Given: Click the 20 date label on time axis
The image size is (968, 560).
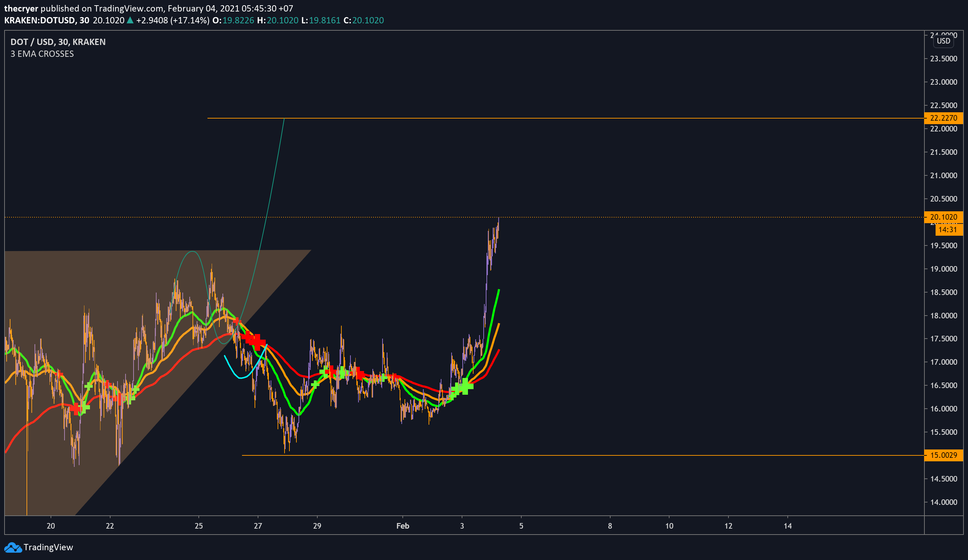Looking at the screenshot, I should click(51, 526).
